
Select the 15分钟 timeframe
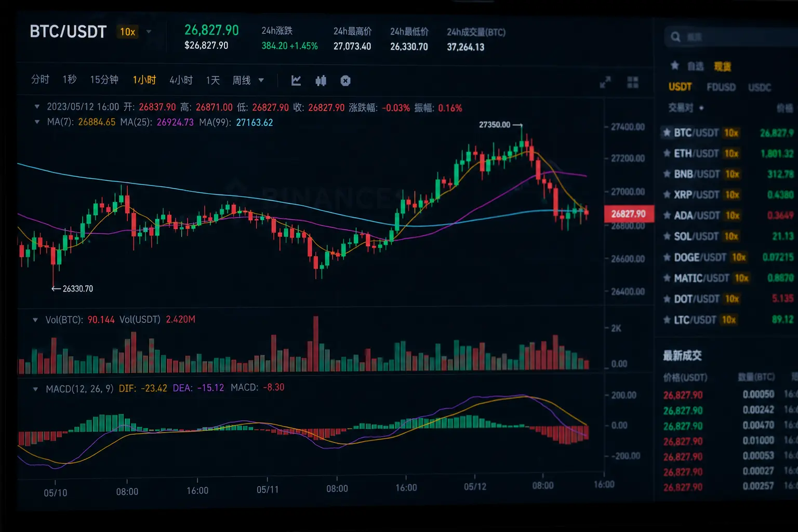[104, 79]
